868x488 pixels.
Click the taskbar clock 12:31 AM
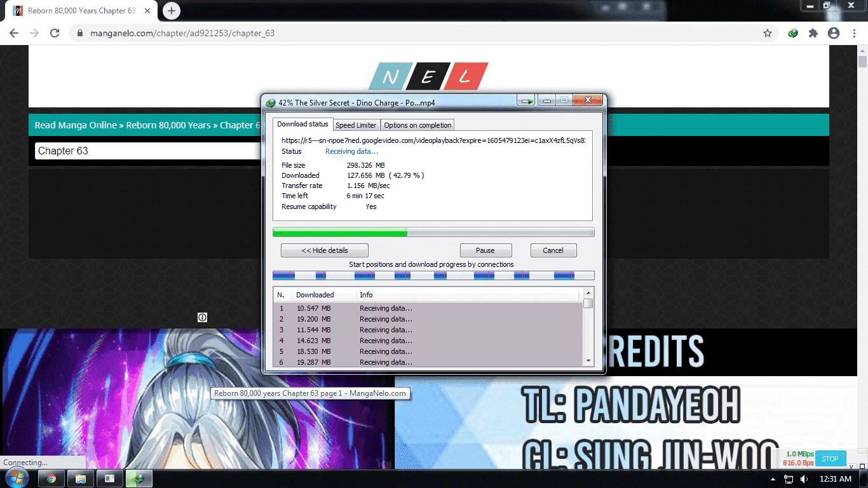click(x=836, y=479)
